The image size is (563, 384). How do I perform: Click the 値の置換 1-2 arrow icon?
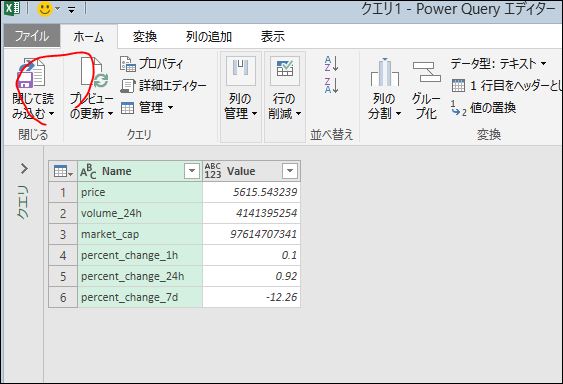[x=459, y=108]
